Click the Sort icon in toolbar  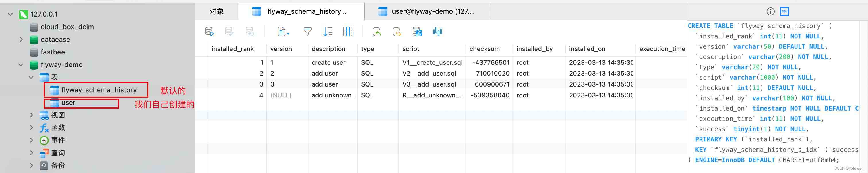[x=328, y=32]
